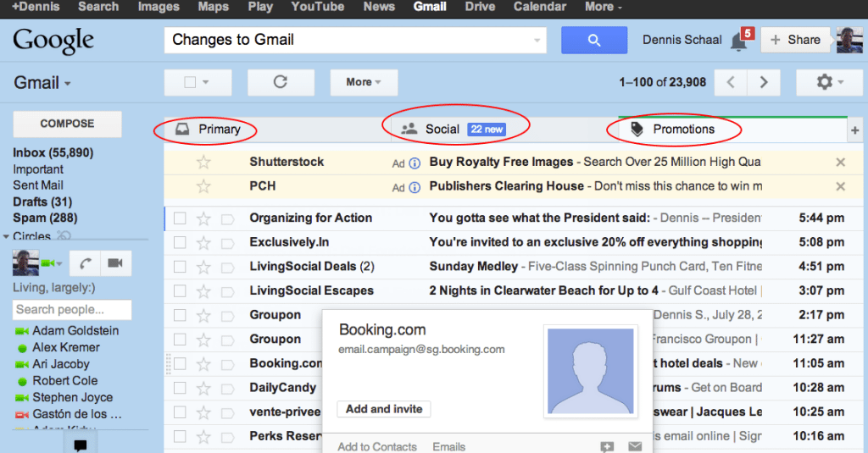868x453 pixels.
Task: Mark Exclusively.In email as important
Action: 227,243
